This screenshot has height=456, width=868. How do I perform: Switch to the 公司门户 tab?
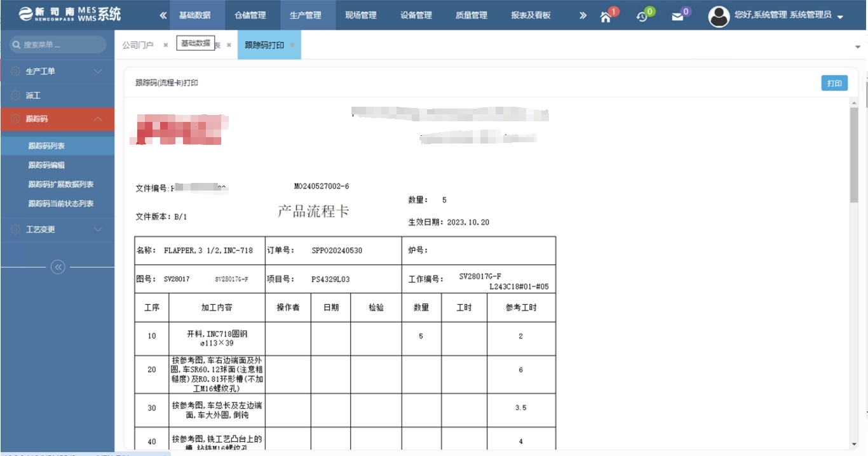(x=138, y=45)
